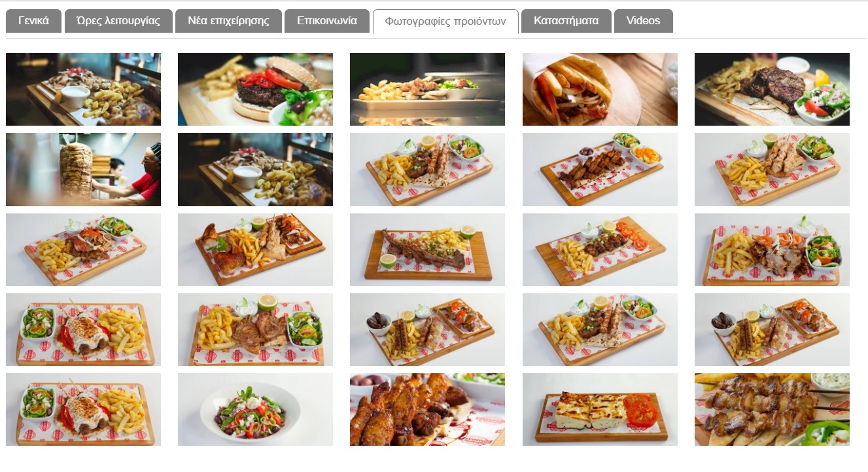Switch to Ώρες λειτουργίας tab
This screenshot has height=472, width=868.
(x=118, y=21)
